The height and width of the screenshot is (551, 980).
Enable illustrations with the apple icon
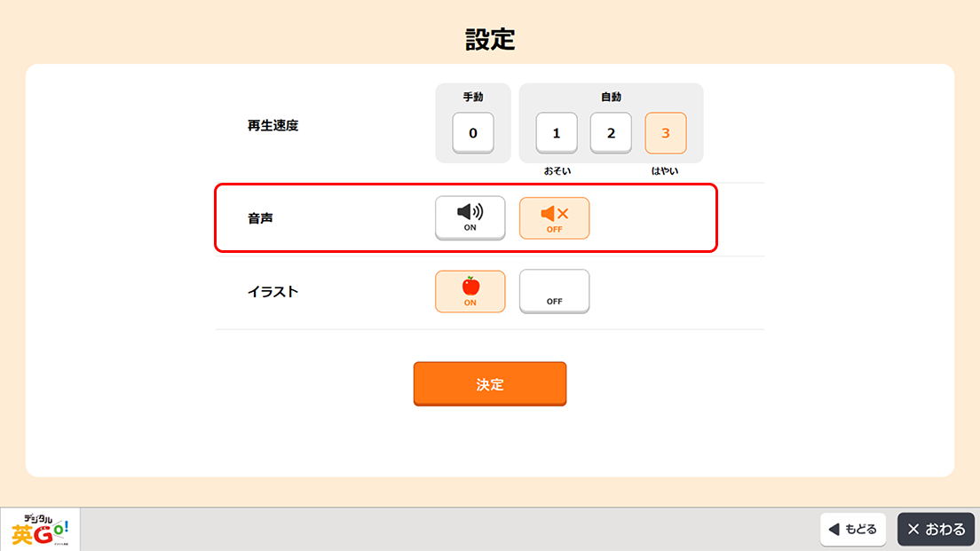470,292
